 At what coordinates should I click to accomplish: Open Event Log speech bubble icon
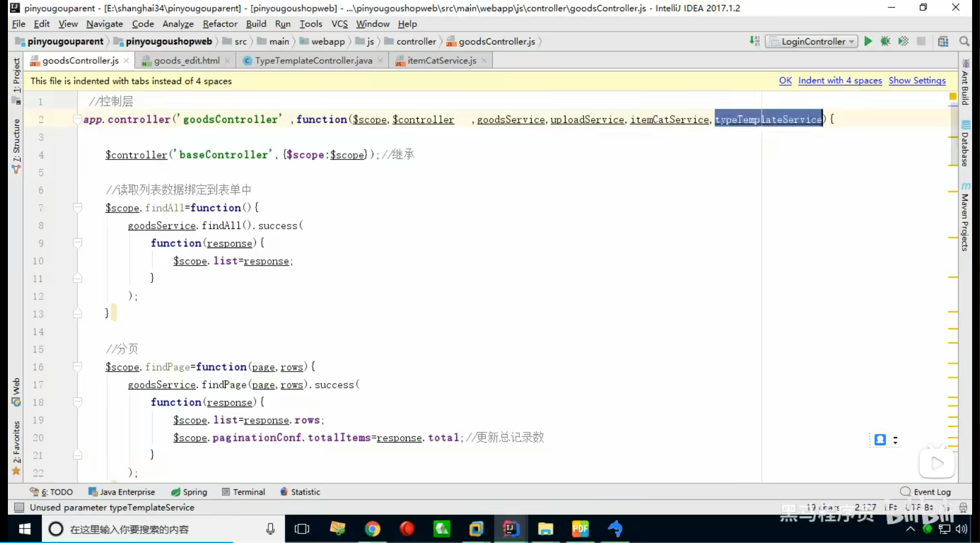(906, 492)
